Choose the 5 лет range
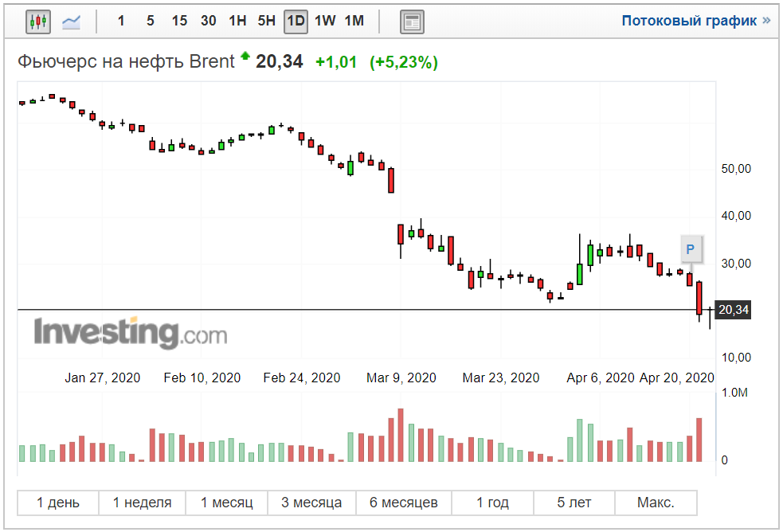This screenshot has height=532, width=783. 574,503
